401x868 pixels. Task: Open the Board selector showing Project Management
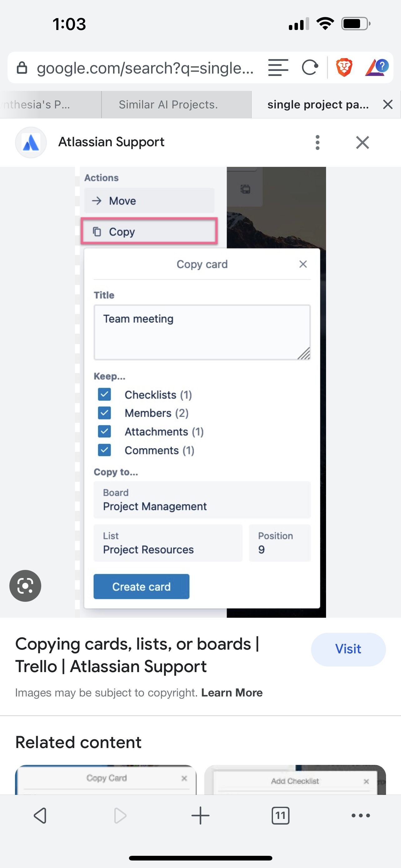click(202, 500)
